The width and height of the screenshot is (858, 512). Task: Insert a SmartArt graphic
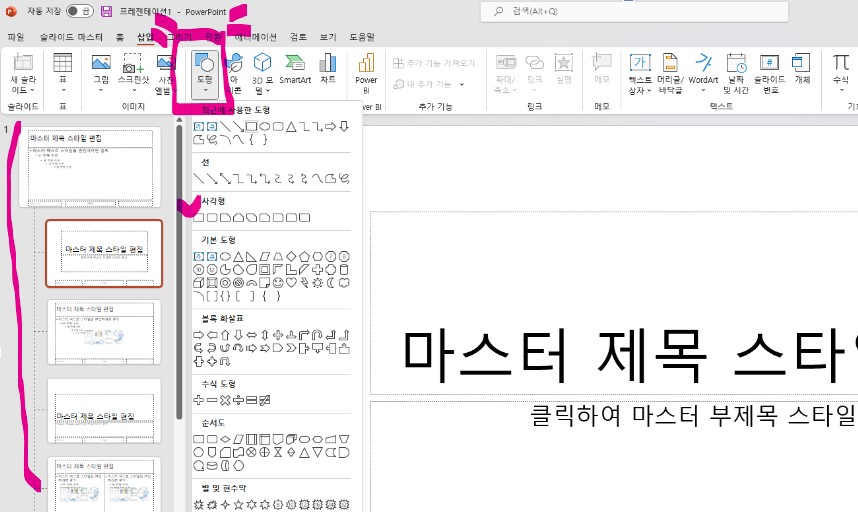click(x=295, y=69)
